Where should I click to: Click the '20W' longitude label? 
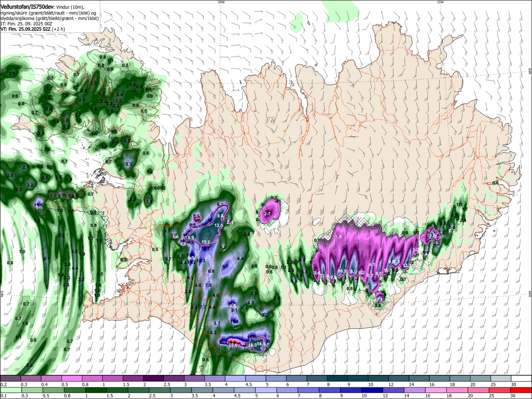pyautogui.click(x=221, y=2)
